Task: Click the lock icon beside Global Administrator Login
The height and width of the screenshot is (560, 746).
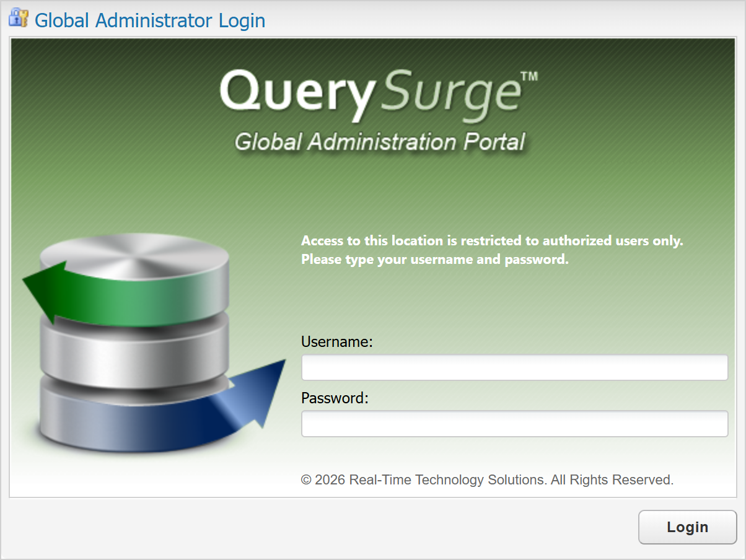Action: tap(18, 19)
